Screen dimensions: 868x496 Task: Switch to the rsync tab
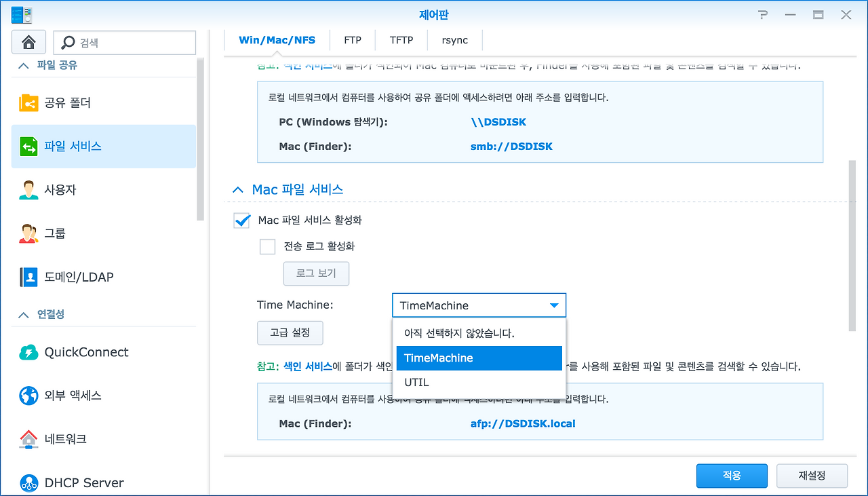pyautogui.click(x=454, y=40)
